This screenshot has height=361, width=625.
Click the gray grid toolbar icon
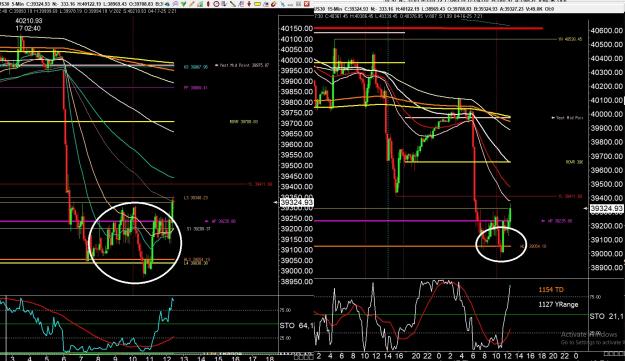coord(298,4)
